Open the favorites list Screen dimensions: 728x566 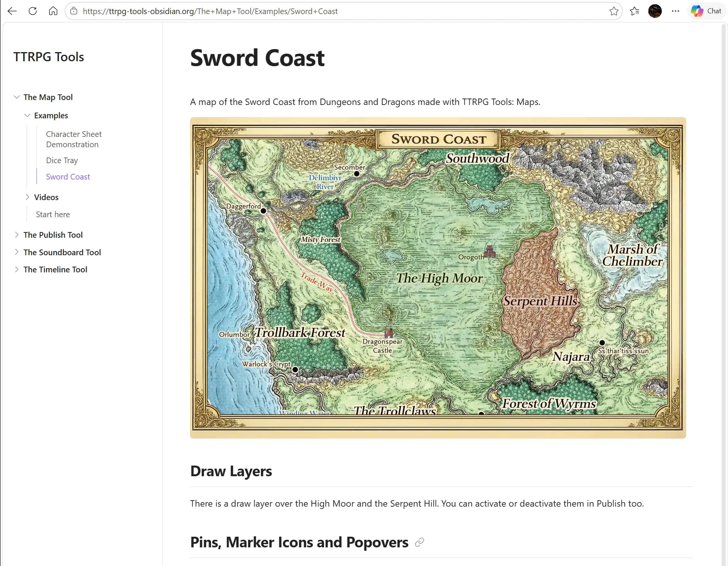point(634,11)
